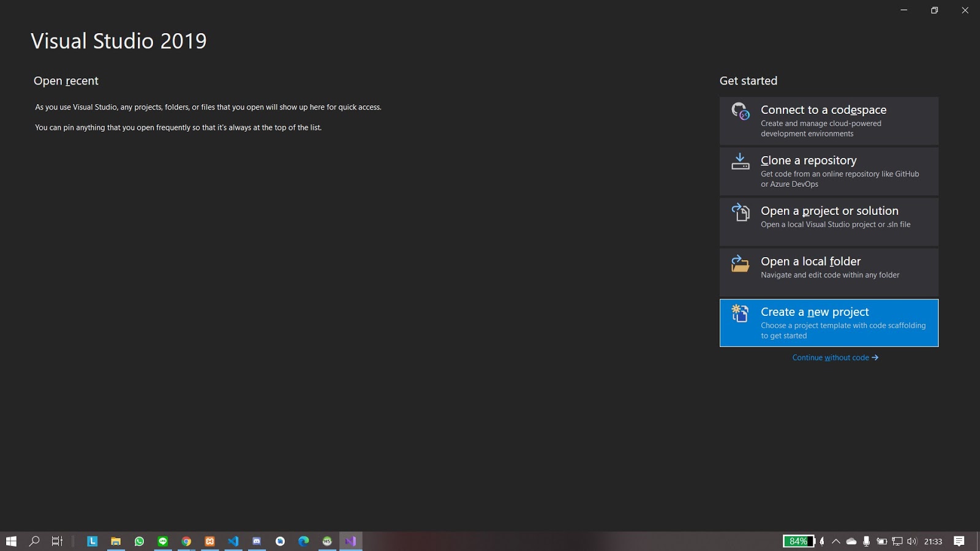Click 'You can pin anything' paragraph
This screenshot has width=980, height=551.
178,127
